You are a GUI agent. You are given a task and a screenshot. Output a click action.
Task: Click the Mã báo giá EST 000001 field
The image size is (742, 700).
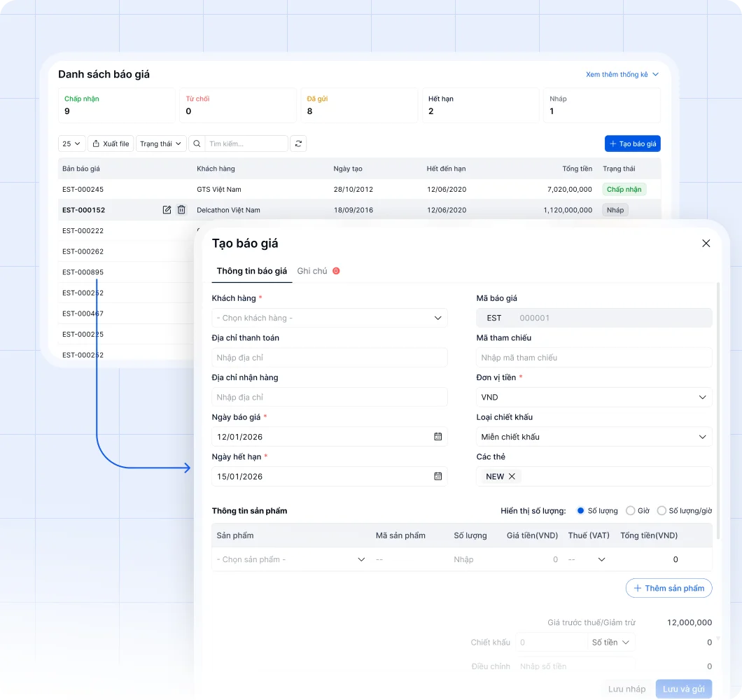pos(594,318)
